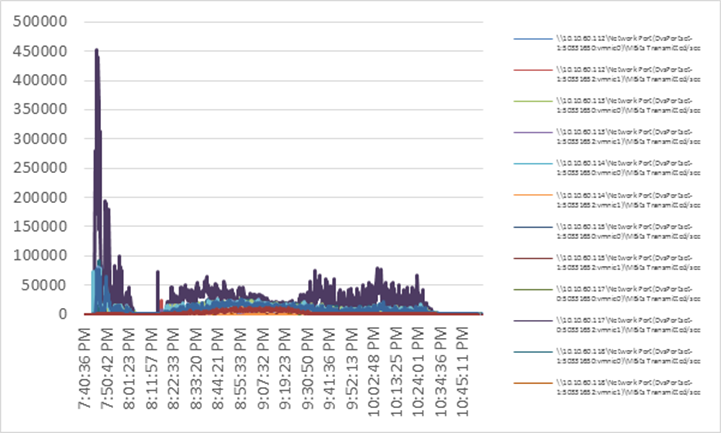Screen dimensions: 721x433
Task: Click the 7:50:42 PM time label
Action: tap(106, 368)
